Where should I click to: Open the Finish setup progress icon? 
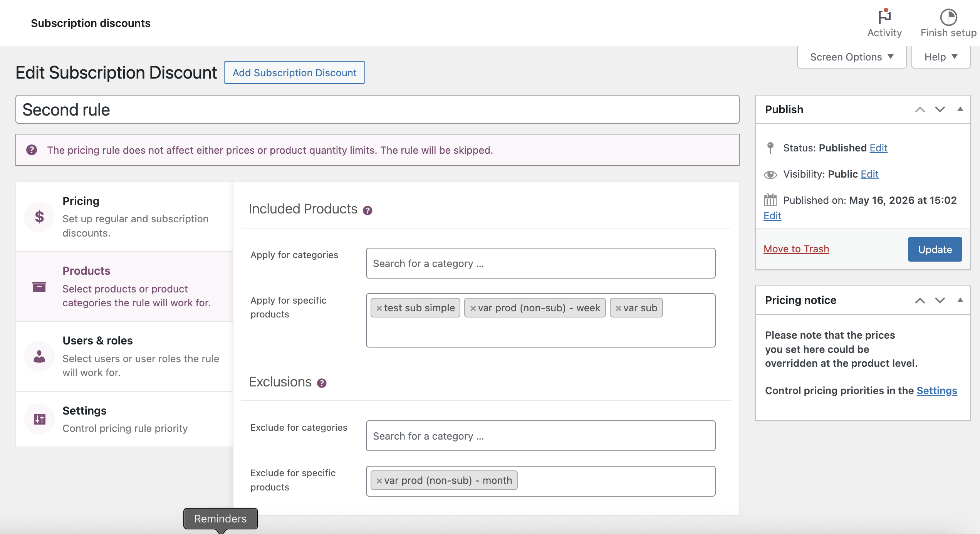pyautogui.click(x=948, y=17)
